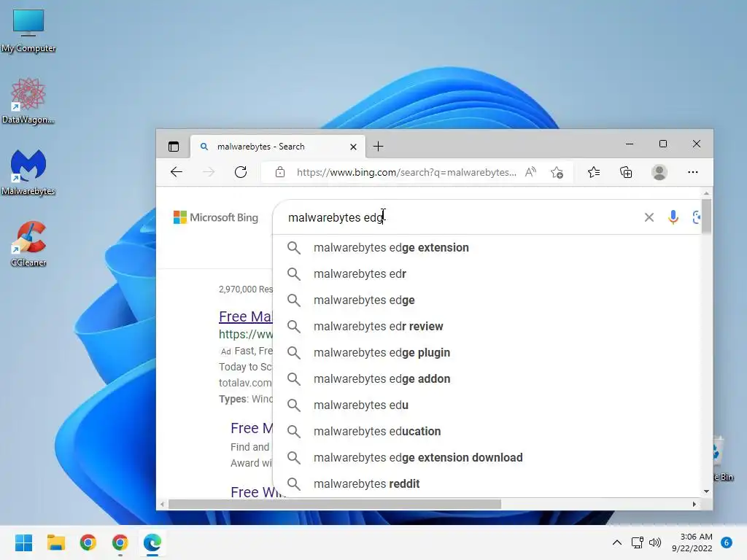Click the scroll left arrow

(163, 504)
